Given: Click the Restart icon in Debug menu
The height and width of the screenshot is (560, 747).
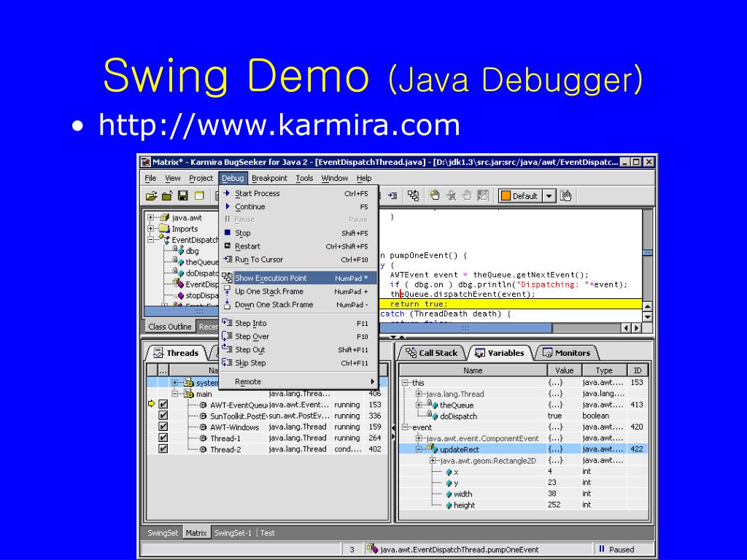Looking at the screenshot, I should click(228, 246).
